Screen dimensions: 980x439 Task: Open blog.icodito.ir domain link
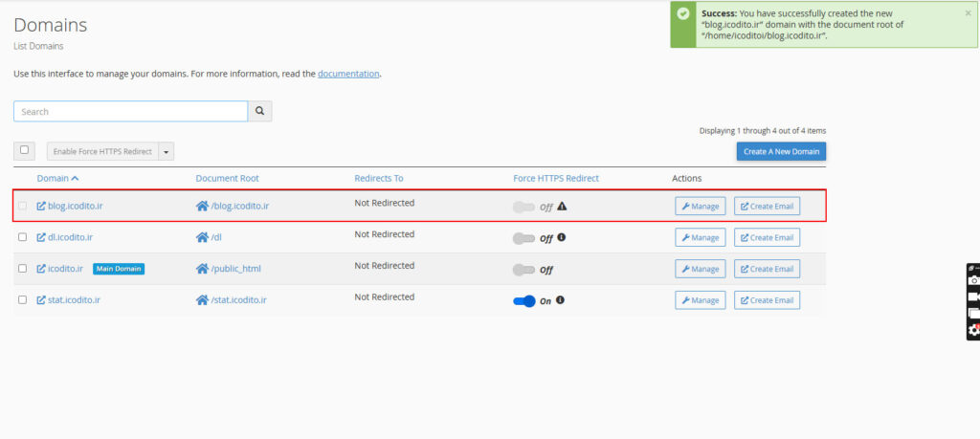(x=75, y=206)
